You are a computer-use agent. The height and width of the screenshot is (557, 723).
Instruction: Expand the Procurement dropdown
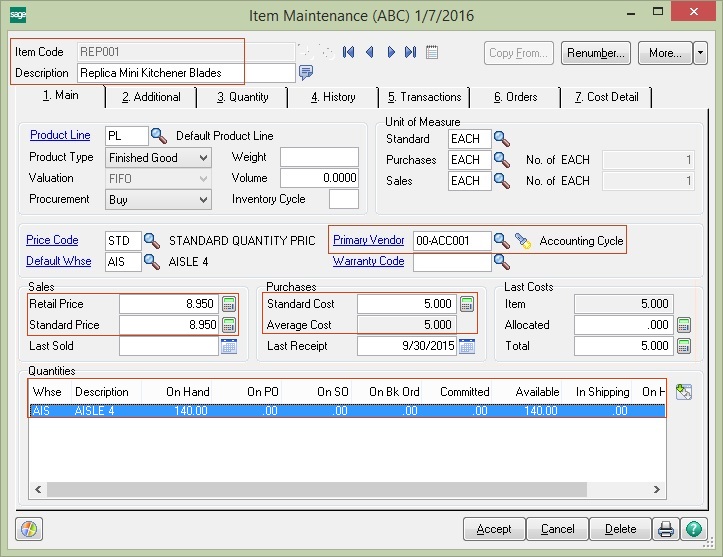[x=203, y=200]
